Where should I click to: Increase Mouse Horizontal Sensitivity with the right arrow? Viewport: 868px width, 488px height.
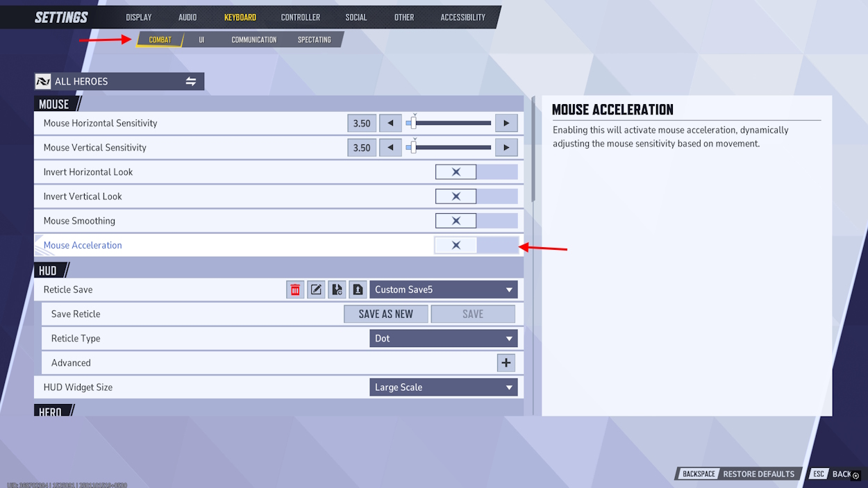point(506,123)
